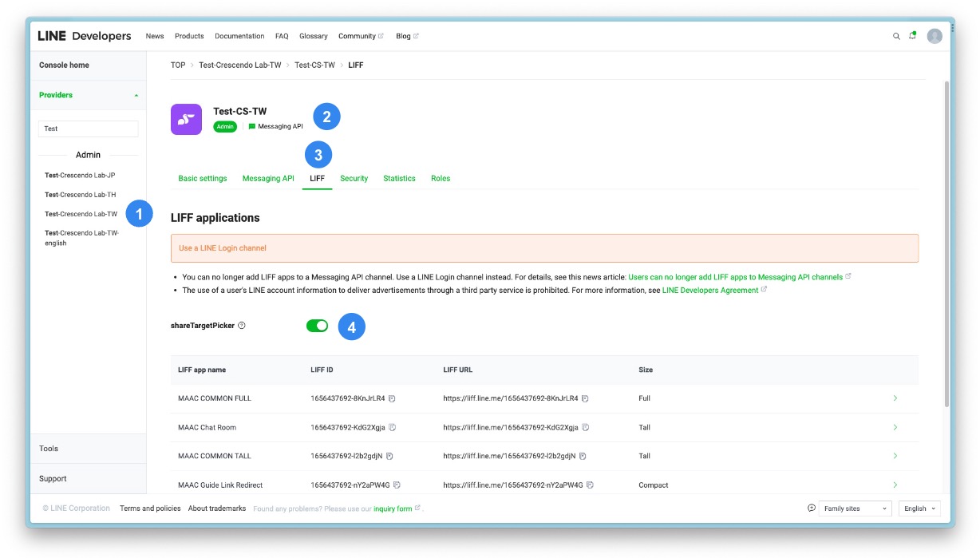
Task: Copy the LIFF ID for MAAC Guide Link Redirect
Action: tap(397, 485)
